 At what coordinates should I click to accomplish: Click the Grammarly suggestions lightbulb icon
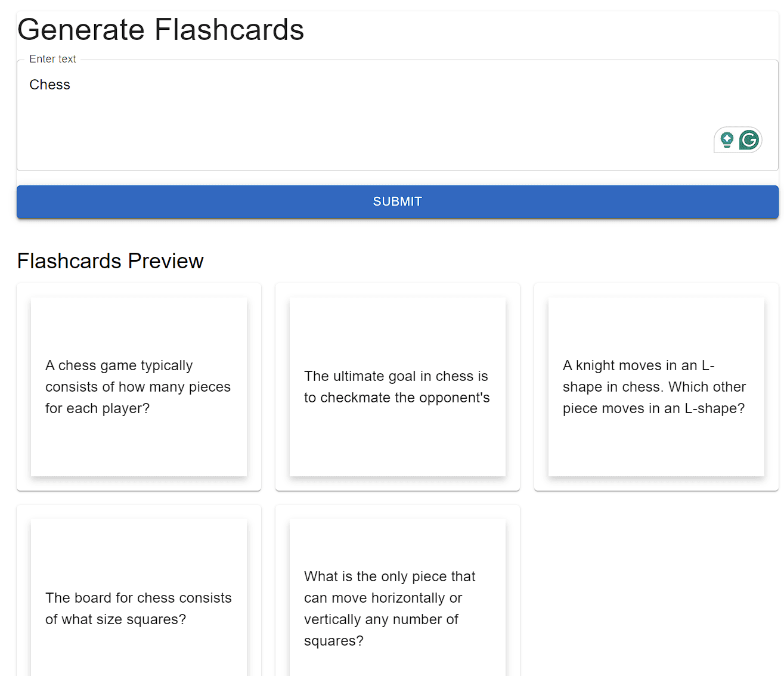[x=727, y=140]
